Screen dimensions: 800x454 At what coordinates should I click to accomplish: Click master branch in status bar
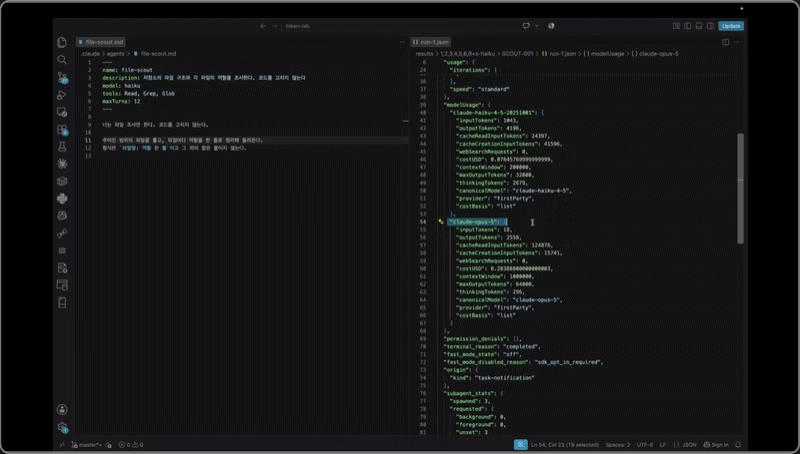86,445
